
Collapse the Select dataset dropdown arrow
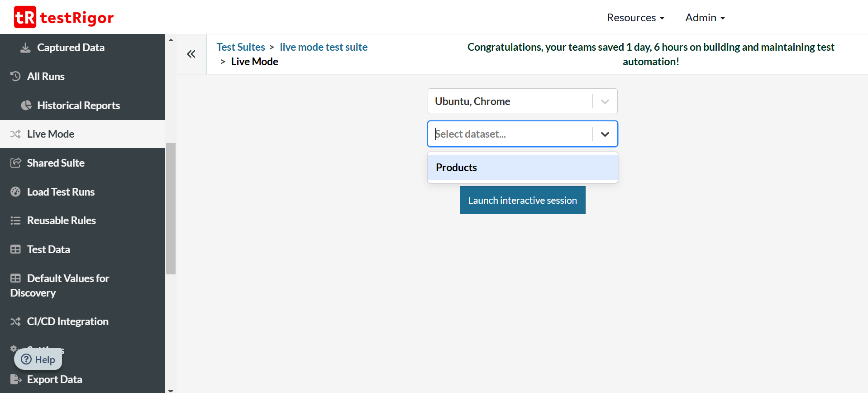605,134
